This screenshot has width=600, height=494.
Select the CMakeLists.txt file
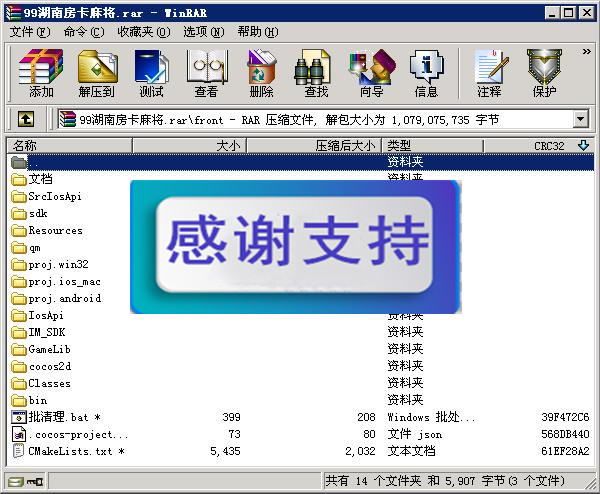point(68,451)
